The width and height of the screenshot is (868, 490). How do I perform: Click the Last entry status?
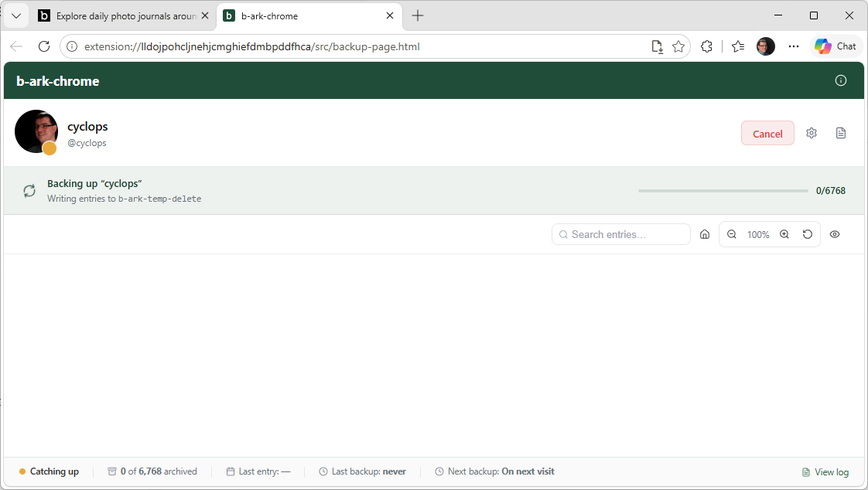[x=258, y=471]
